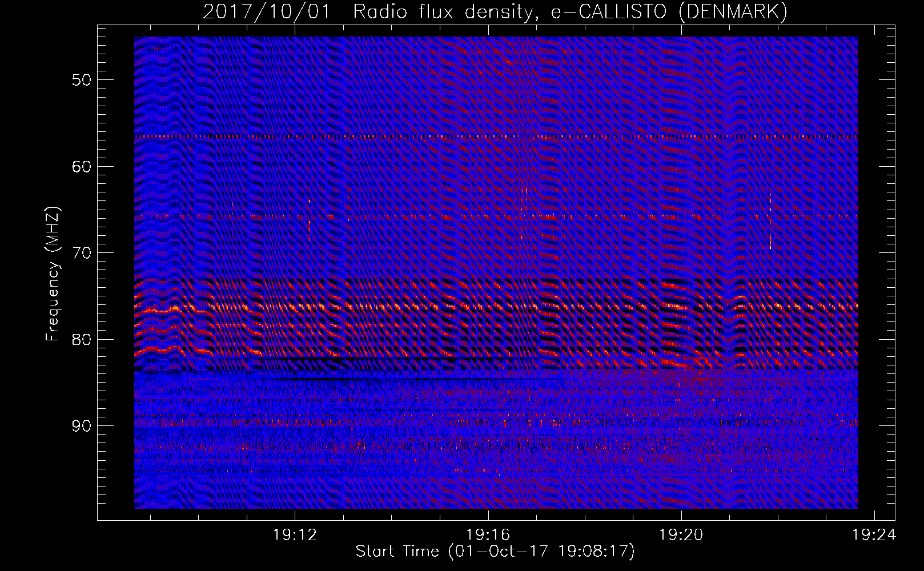Image resolution: width=924 pixels, height=571 pixels.
Task: Click the 90 frequency tick label
Action: [82, 426]
